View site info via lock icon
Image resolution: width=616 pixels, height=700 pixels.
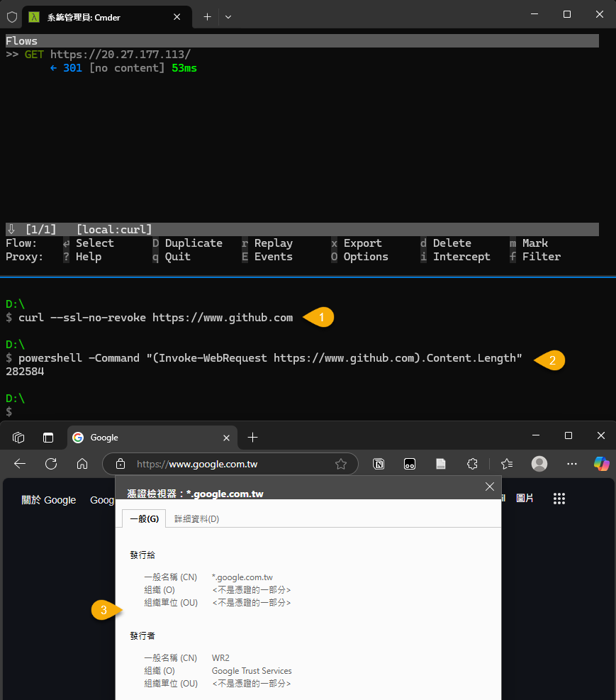[x=121, y=464]
